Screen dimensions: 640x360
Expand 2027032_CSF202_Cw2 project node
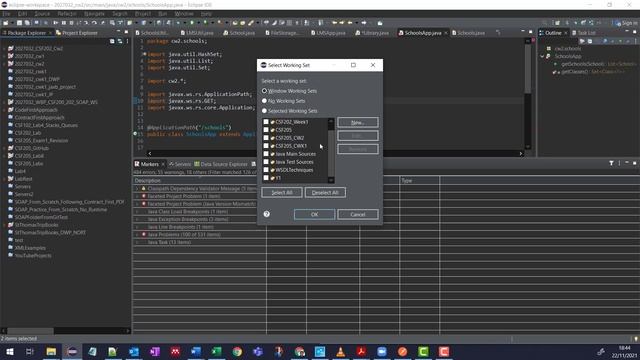coord(4,49)
